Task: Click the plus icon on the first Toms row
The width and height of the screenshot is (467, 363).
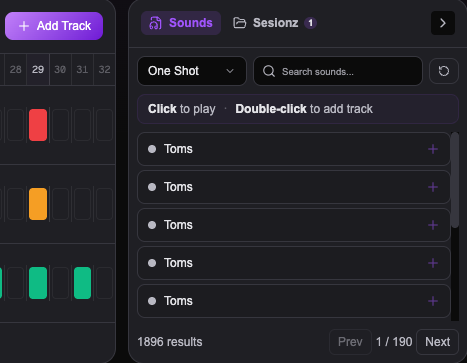Action: point(433,149)
